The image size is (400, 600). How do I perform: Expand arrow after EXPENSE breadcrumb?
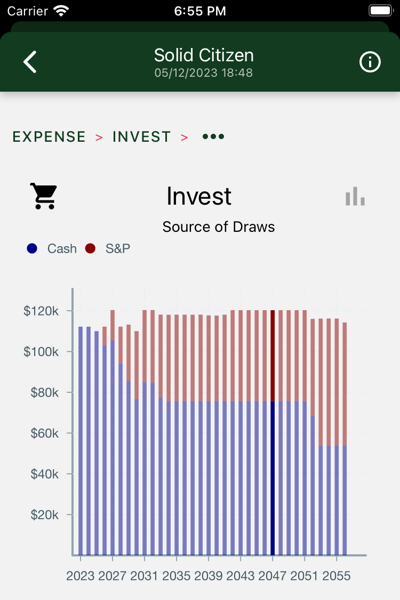click(x=99, y=137)
